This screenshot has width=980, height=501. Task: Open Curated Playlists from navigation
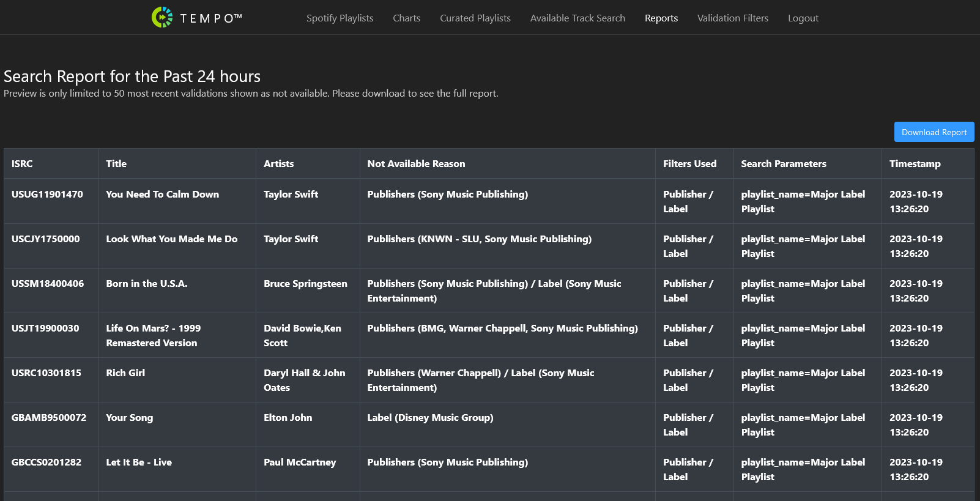tap(475, 18)
